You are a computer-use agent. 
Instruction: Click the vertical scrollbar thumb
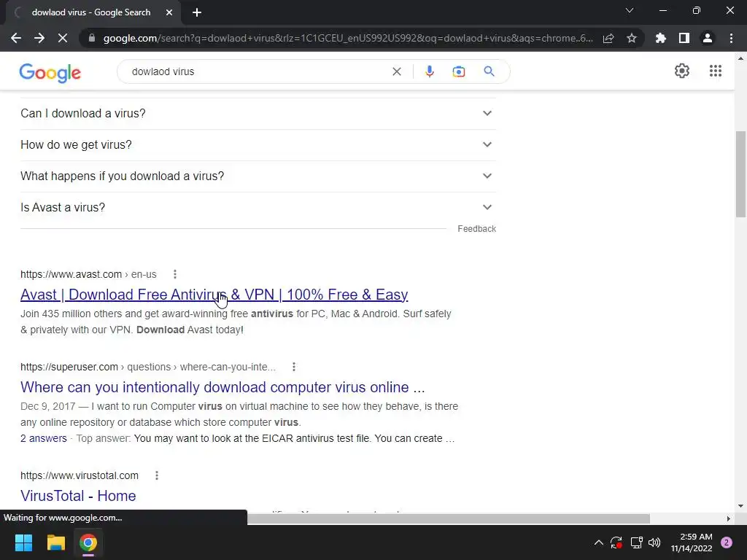740,174
